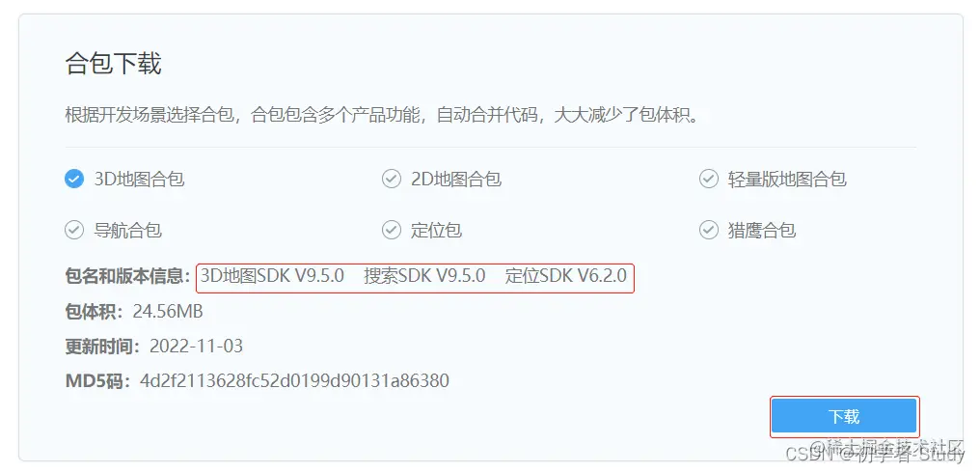The image size is (980, 473).
Task: Click the 合包下载 section heading
Action: (113, 64)
